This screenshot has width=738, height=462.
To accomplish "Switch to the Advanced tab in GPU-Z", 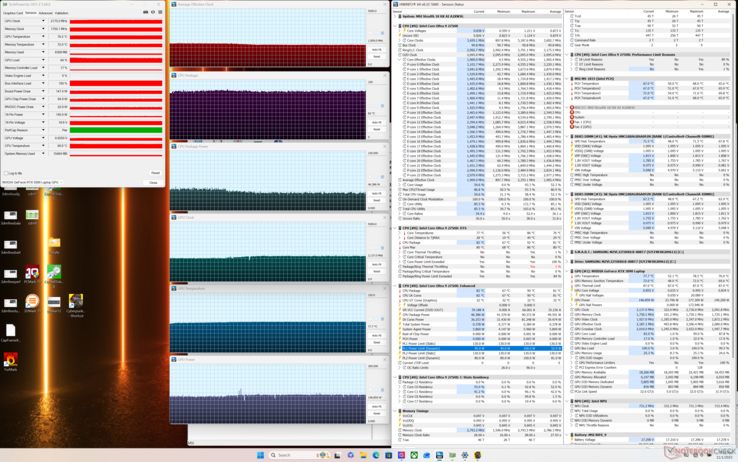I will point(46,13).
